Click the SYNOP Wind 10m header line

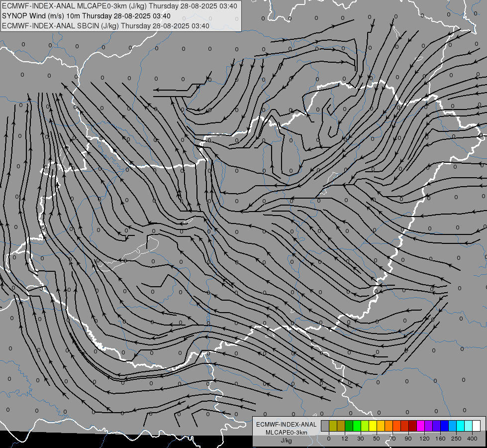pos(87,16)
